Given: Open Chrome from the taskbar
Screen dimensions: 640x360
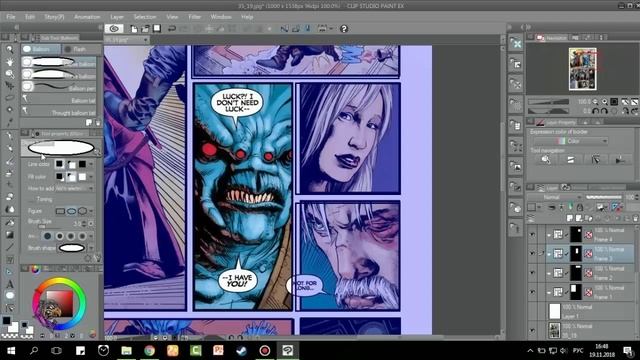Looking at the screenshot, I should (x=149, y=350).
